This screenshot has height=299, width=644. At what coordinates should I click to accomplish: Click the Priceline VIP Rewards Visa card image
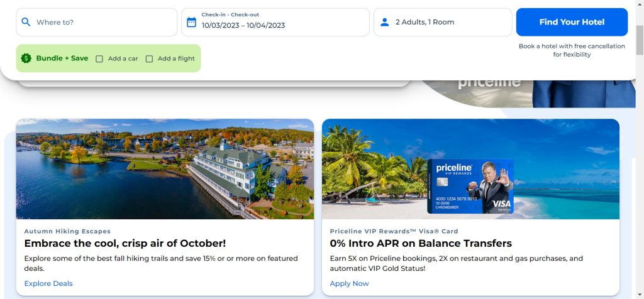pyautogui.click(x=470, y=186)
